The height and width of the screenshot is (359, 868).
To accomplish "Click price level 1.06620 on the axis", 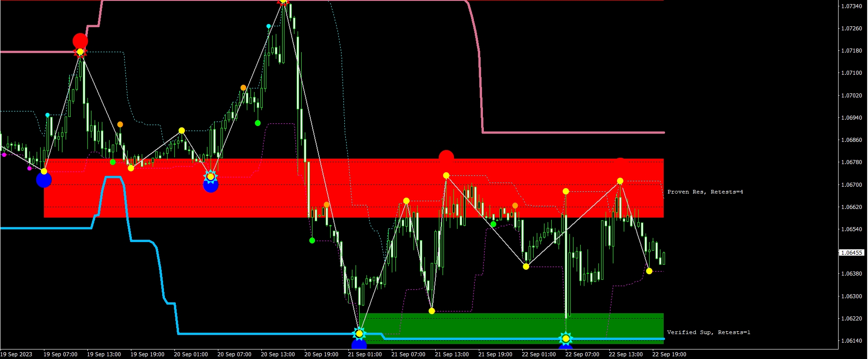I will [852, 207].
